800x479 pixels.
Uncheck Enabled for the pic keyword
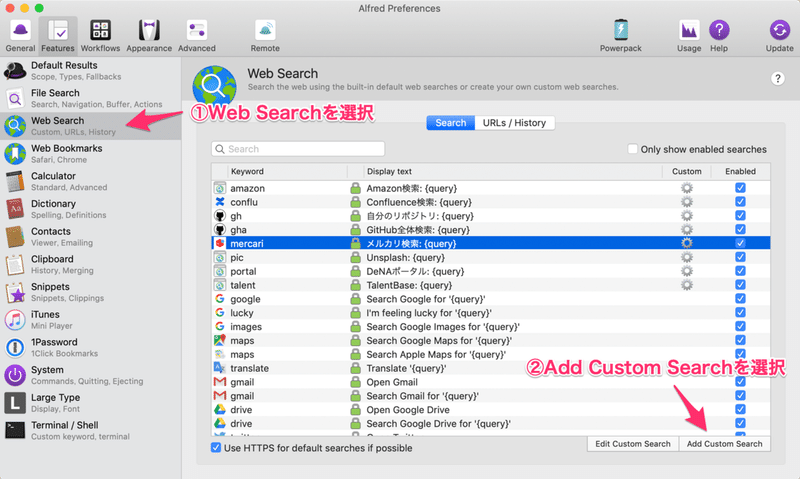pos(740,257)
